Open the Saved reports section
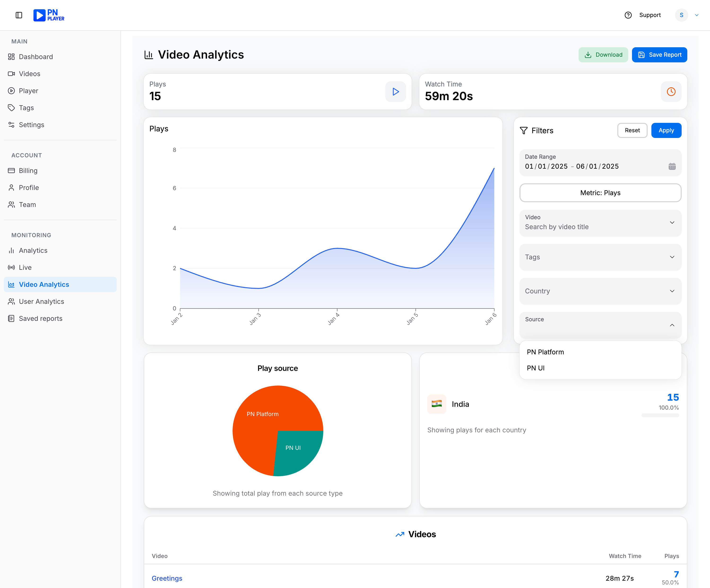This screenshot has width=710, height=588. tap(41, 318)
